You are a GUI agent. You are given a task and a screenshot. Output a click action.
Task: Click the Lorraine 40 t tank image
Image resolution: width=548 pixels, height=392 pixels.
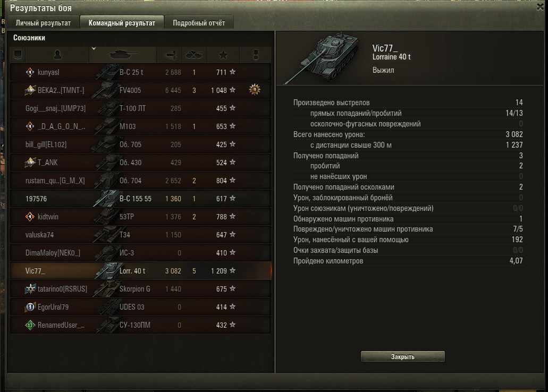point(321,58)
